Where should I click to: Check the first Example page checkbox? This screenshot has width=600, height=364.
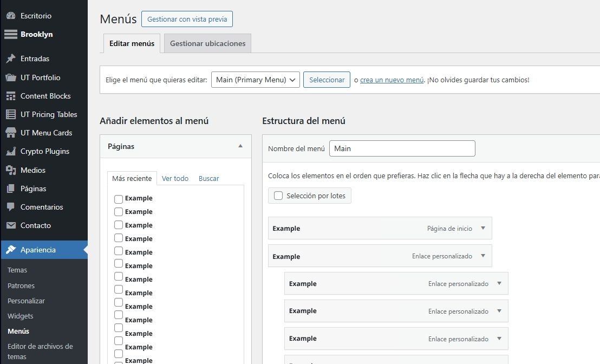(119, 199)
